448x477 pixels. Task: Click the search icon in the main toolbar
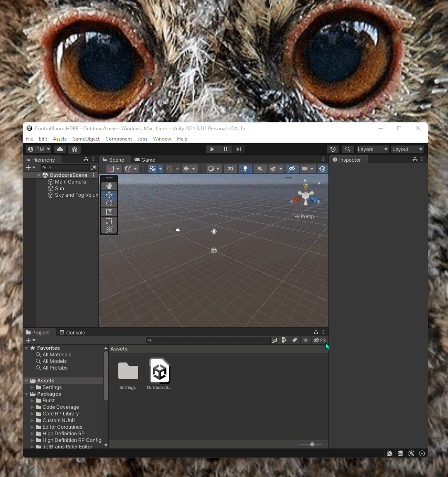(348, 149)
